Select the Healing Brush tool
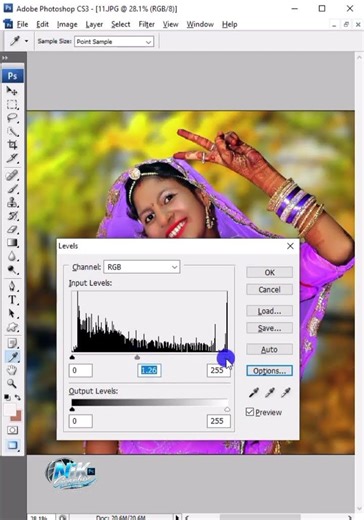The height and width of the screenshot is (520, 364). tap(12, 175)
